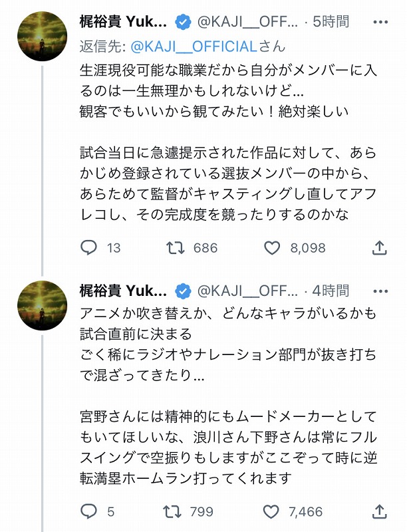407x532 pixels.
Task: Like the first tweet with 8,098 likes
Action: [x=272, y=248]
